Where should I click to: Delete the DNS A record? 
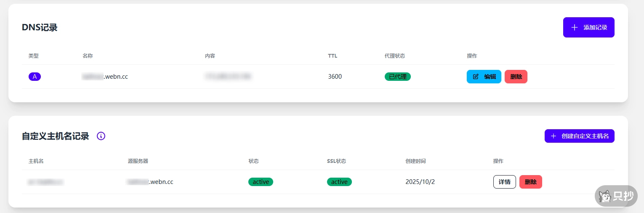516,77
